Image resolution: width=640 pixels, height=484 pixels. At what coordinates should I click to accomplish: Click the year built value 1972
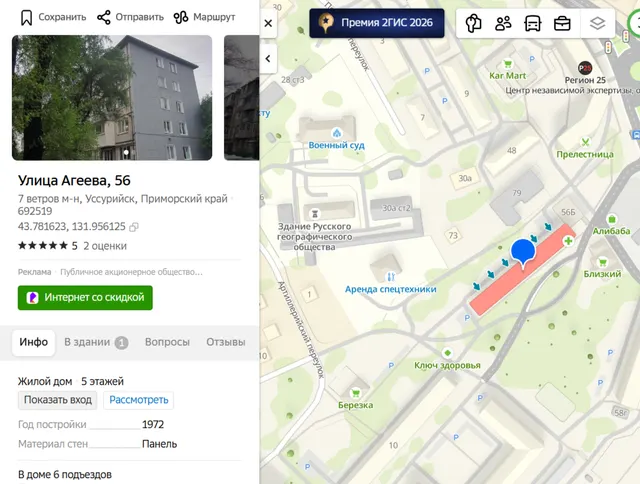(153, 425)
